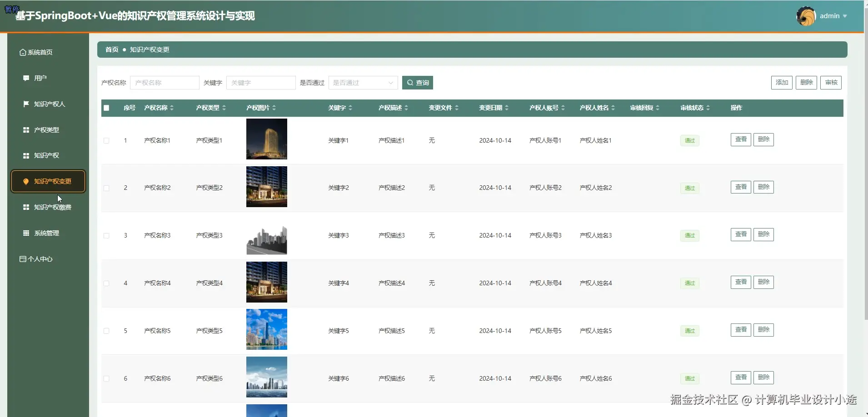This screenshot has height=417, width=868.
Task: Check the checkbox for row 产权名称1
Action: point(106,140)
